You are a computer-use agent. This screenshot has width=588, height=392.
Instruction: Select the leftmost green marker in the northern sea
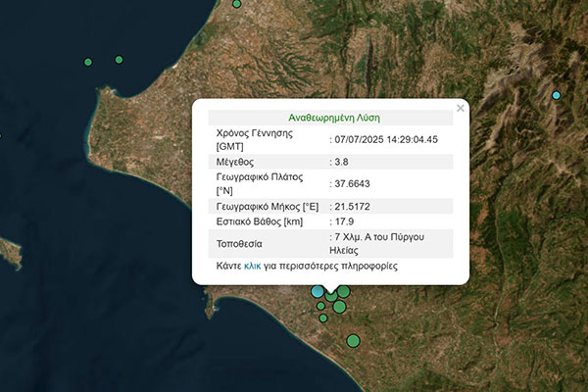pyautogui.click(x=88, y=62)
